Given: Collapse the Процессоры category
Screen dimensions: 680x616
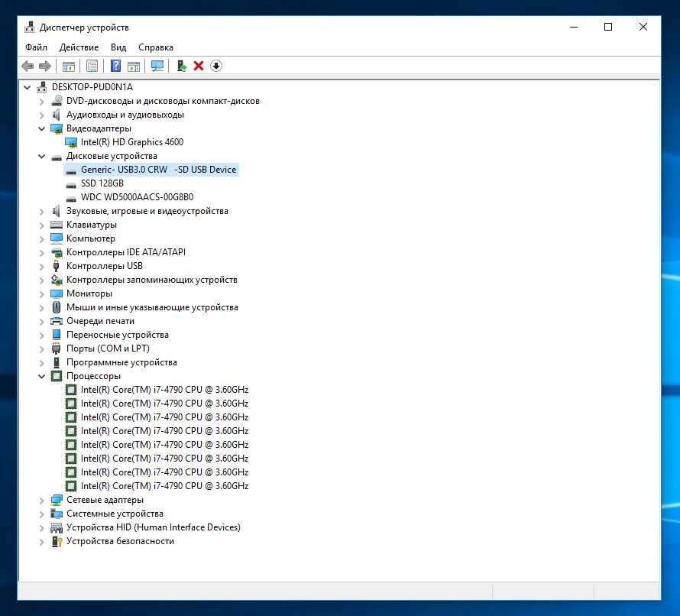Looking at the screenshot, I should [x=41, y=376].
